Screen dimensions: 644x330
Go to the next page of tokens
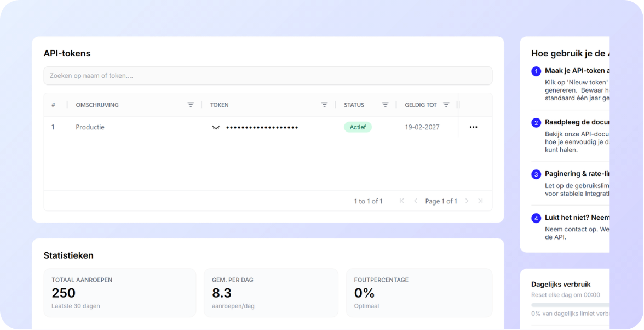467,201
